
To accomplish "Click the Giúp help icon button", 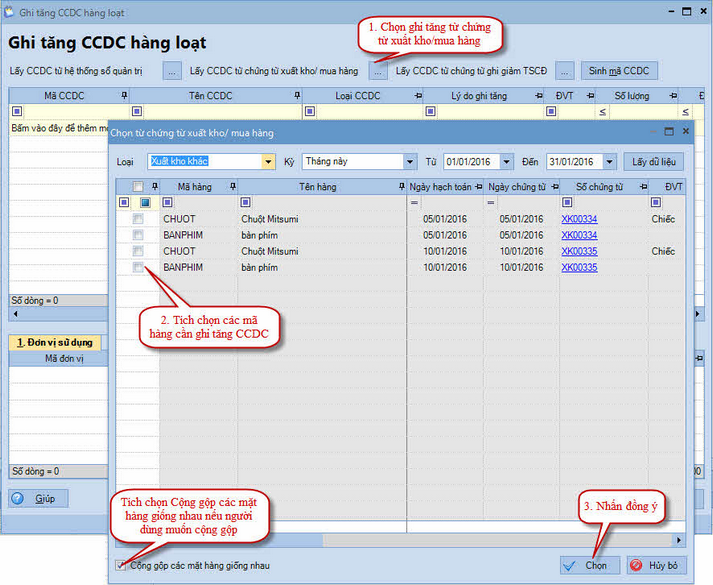I will 38,499.
